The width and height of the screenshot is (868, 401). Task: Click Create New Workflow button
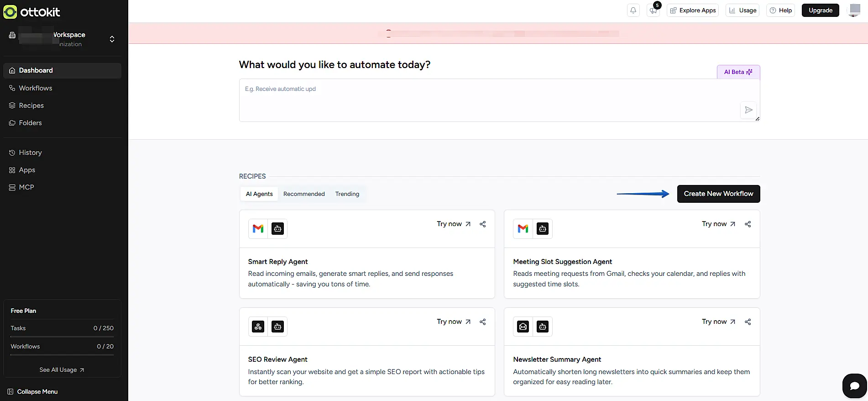718,194
